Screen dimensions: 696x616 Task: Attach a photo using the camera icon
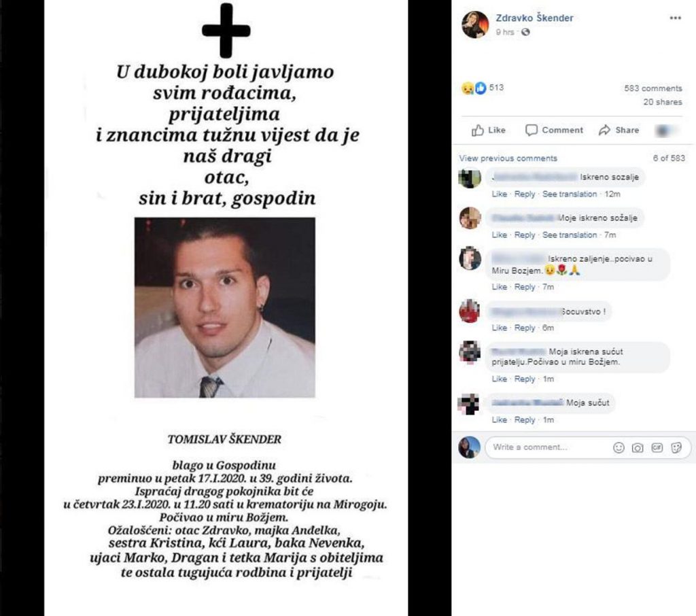pyautogui.click(x=638, y=447)
